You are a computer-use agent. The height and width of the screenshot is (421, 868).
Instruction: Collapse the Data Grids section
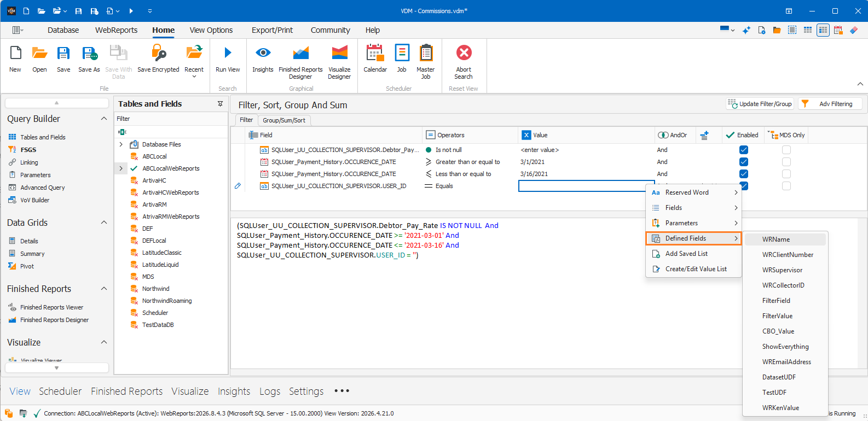tap(104, 223)
